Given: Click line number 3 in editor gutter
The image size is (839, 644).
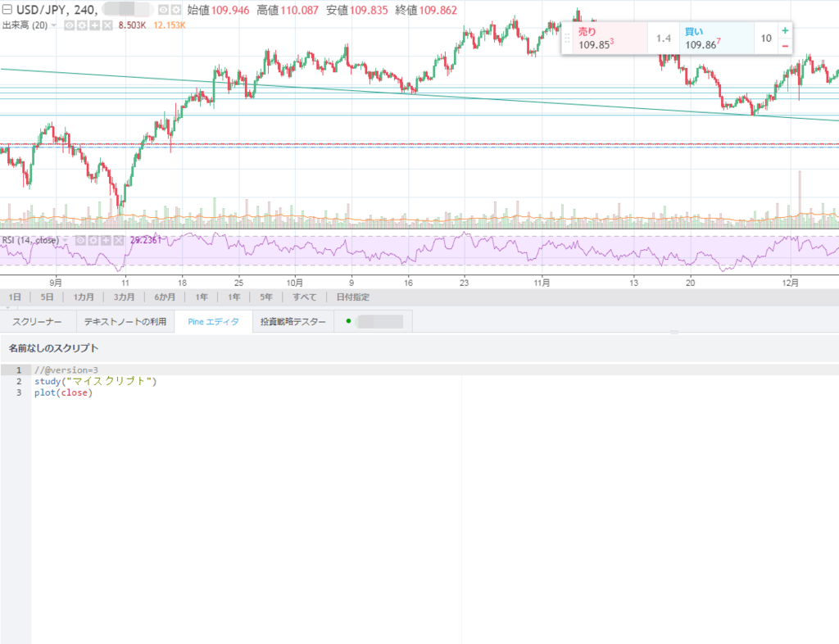Looking at the screenshot, I should (x=19, y=392).
